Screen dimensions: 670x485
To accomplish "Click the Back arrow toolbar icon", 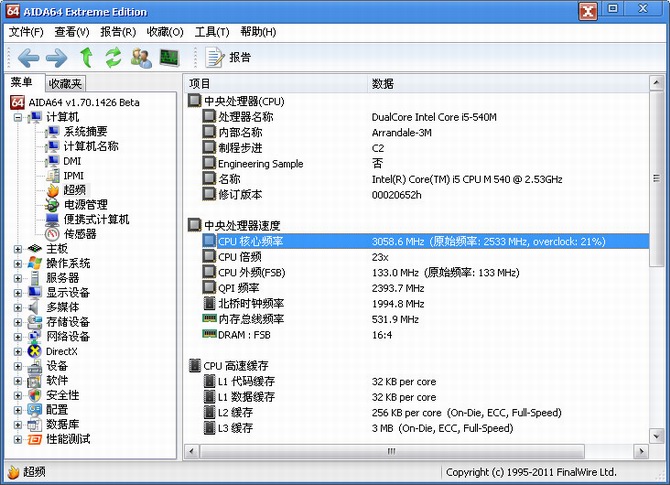I will (28, 57).
